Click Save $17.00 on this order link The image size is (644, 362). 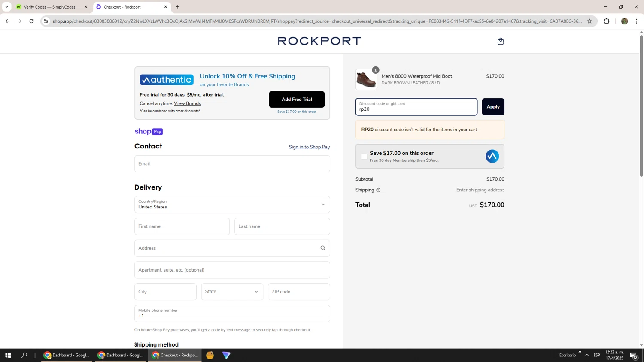[297, 112]
